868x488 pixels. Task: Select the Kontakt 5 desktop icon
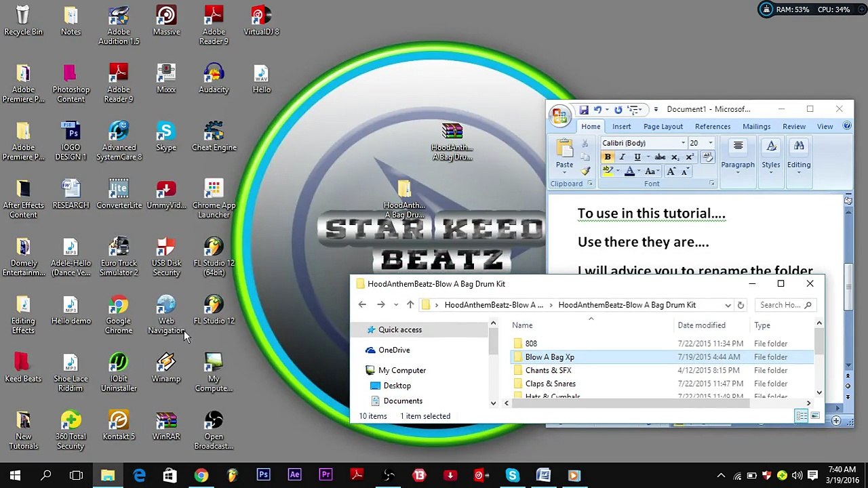click(119, 426)
